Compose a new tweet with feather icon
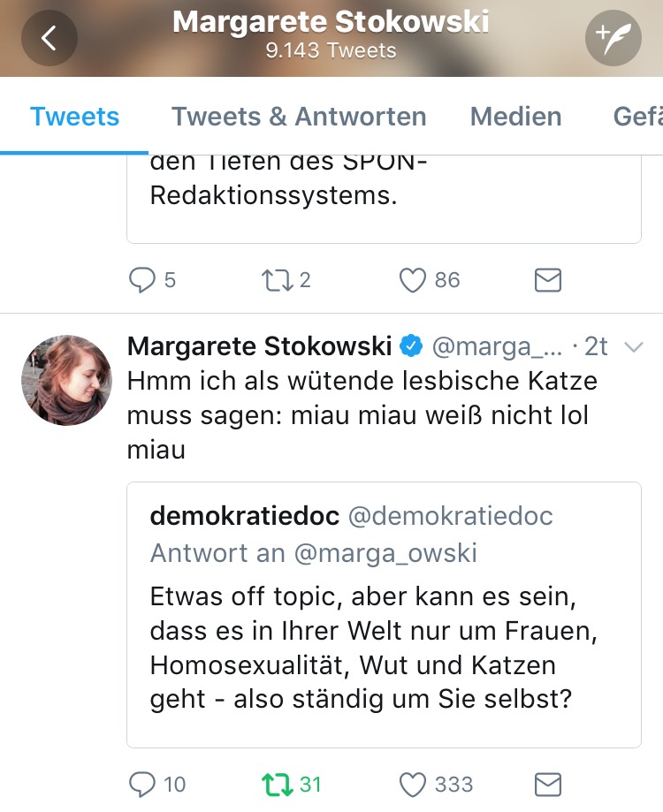This screenshot has height=812, width=663. point(613,38)
